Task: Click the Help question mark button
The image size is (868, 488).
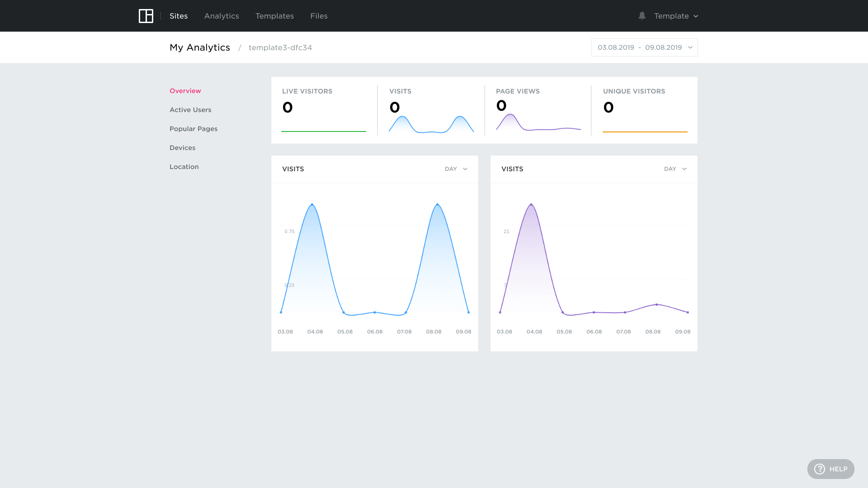Action: point(830,469)
